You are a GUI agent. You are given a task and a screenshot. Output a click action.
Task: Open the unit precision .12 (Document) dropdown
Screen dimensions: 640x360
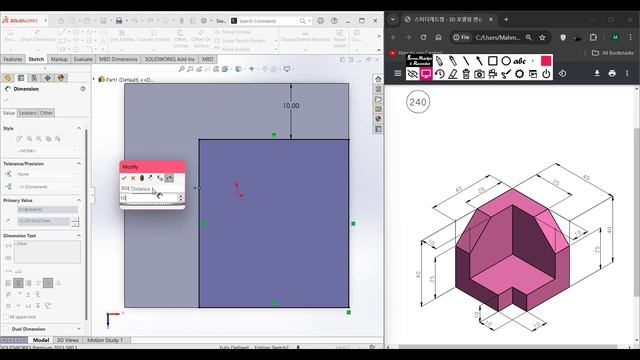(x=46, y=187)
